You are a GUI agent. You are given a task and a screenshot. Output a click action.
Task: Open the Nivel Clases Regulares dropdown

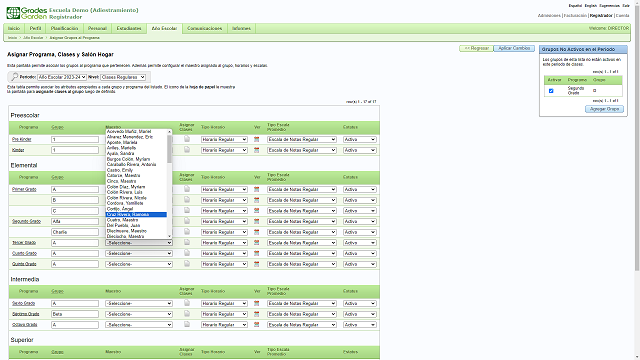coord(123,77)
